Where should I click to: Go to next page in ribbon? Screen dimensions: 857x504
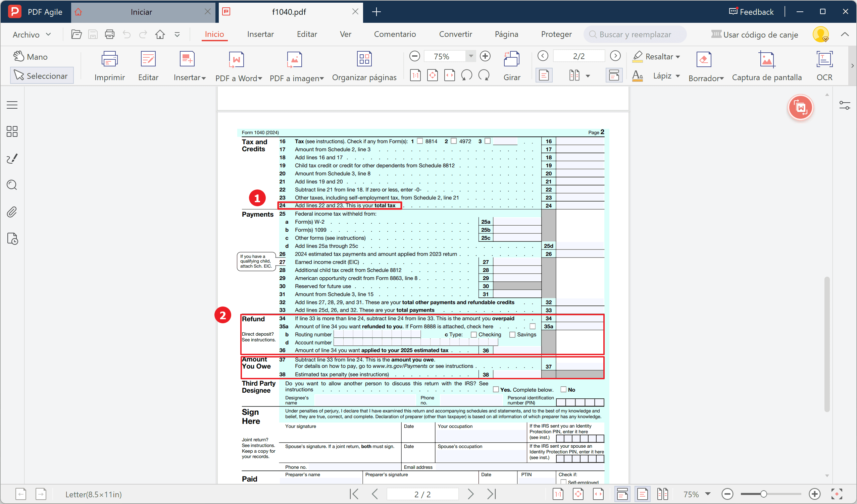pos(615,56)
